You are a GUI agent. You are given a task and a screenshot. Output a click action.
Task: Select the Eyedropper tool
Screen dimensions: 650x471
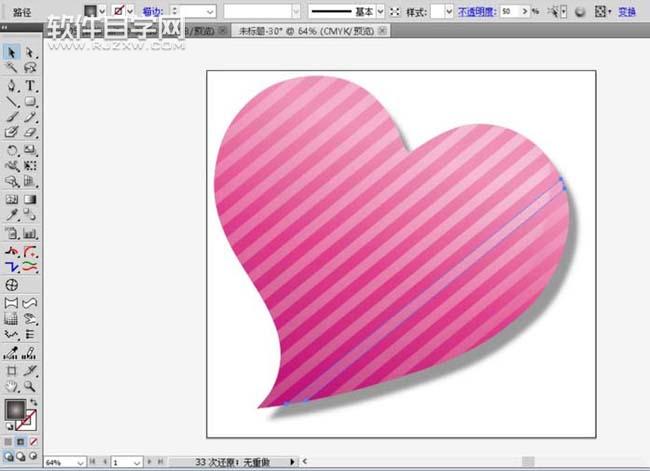click(12, 215)
